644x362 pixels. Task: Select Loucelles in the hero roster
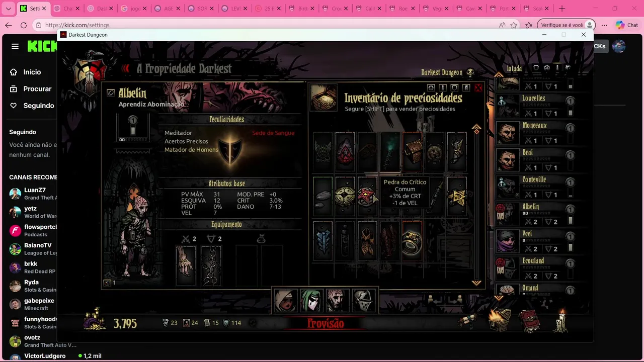pos(536,105)
